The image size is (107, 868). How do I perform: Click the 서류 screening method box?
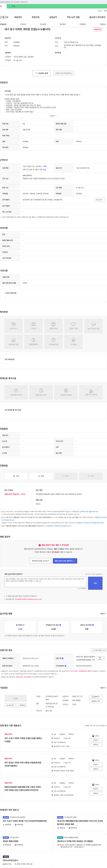pyautogui.click(x=16, y=476)
